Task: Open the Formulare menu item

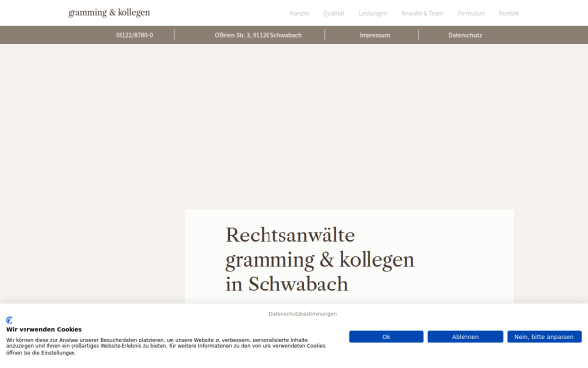Action: pos(471,13)
